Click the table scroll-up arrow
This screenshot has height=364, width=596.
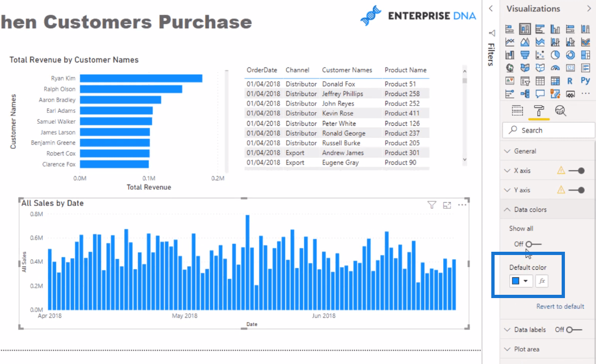click(x=465, y=71)
